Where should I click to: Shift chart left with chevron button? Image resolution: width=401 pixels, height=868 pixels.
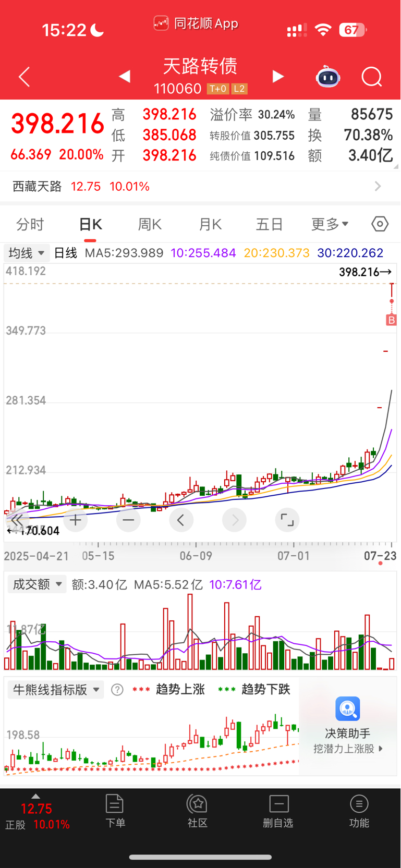coord(181,520)
